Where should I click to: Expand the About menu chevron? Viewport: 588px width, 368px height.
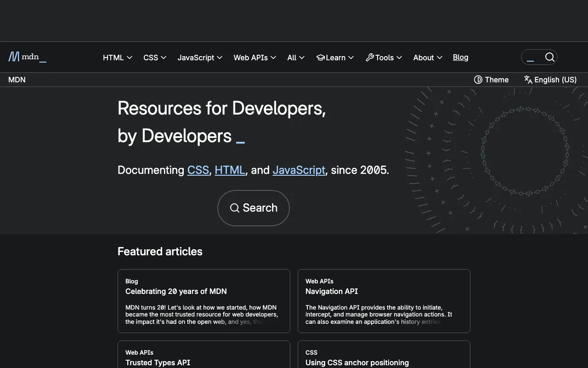440,57
